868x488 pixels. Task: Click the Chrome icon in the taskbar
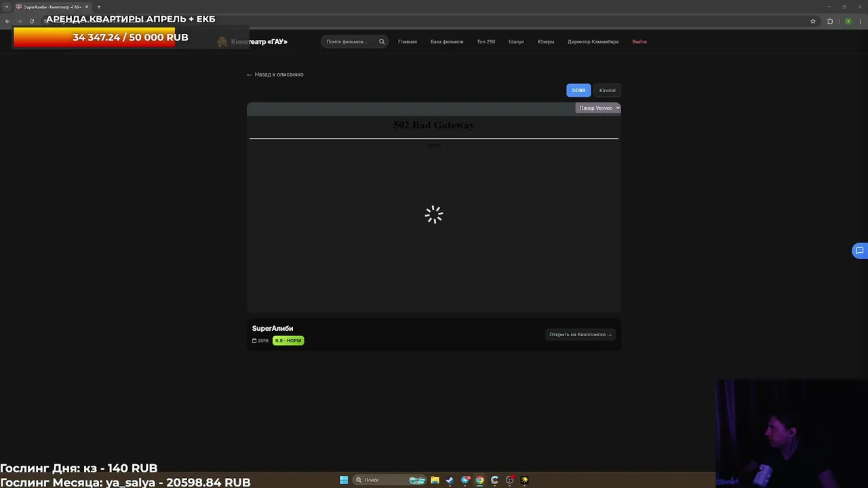pyautogui.click(x=480, y=480)
